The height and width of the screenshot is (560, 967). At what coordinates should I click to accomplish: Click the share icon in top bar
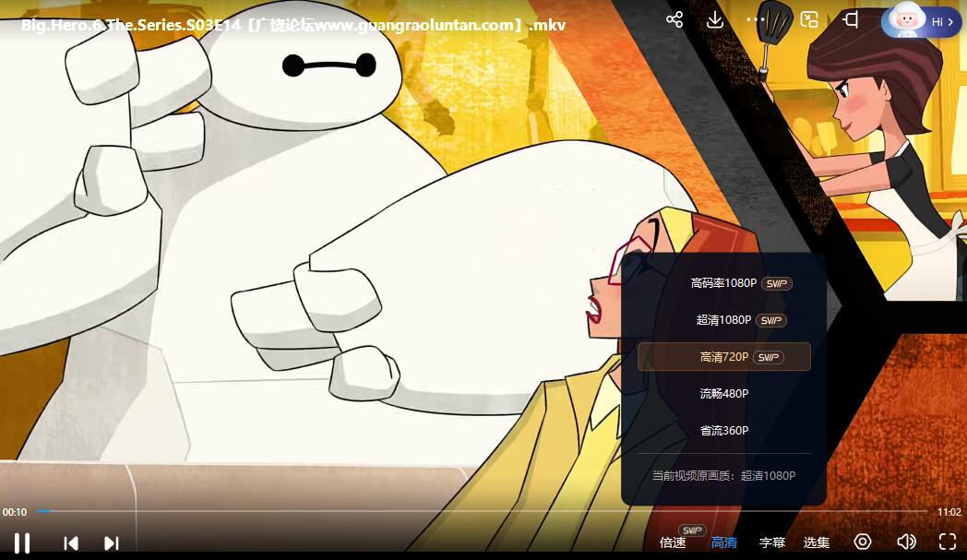coord(675,19)
